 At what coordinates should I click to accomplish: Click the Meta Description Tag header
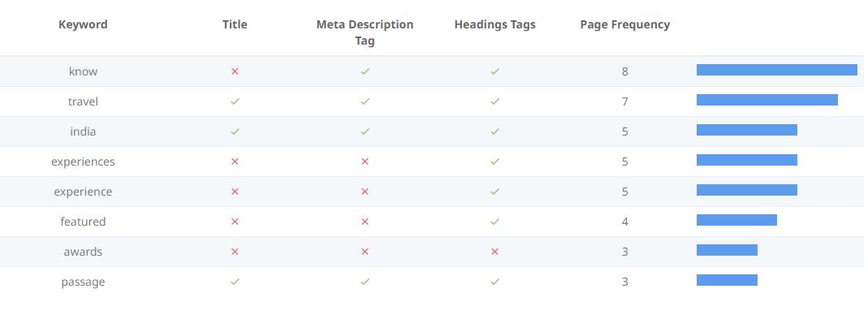[365, 32]
